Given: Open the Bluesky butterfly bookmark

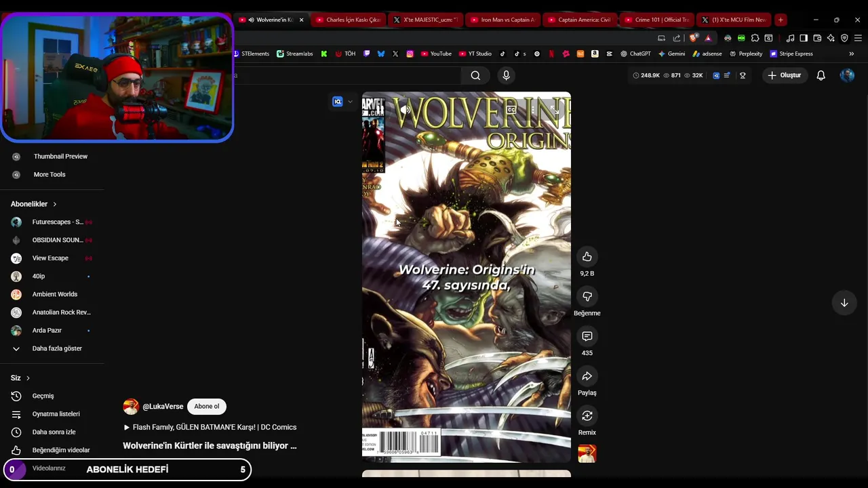Looking at the screenshot, I should tap(381, 54).
